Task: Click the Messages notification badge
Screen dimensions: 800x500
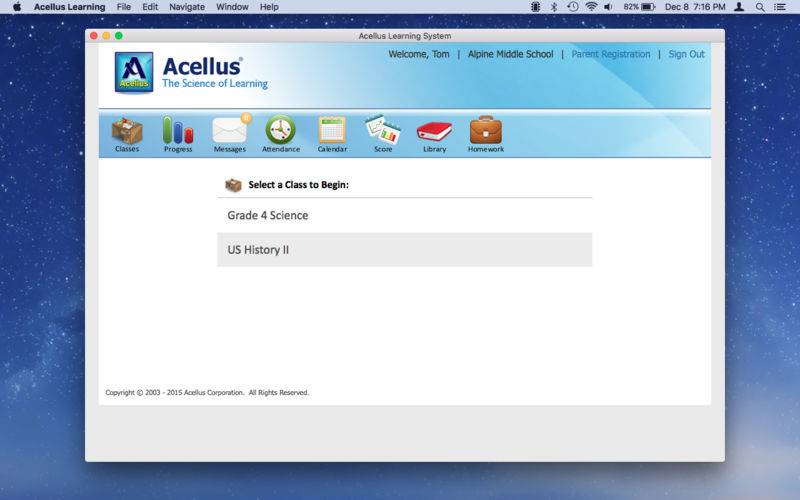Action: (x=246, y=118)
